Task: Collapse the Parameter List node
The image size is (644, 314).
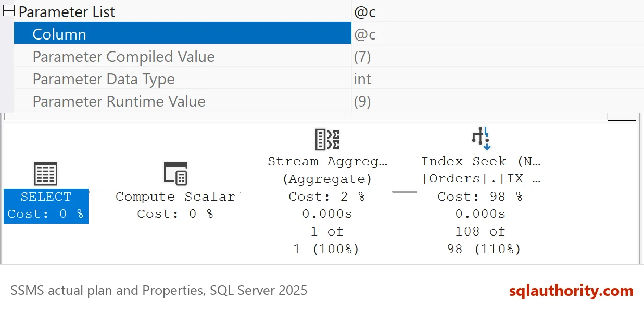Action: click(8, 11)
